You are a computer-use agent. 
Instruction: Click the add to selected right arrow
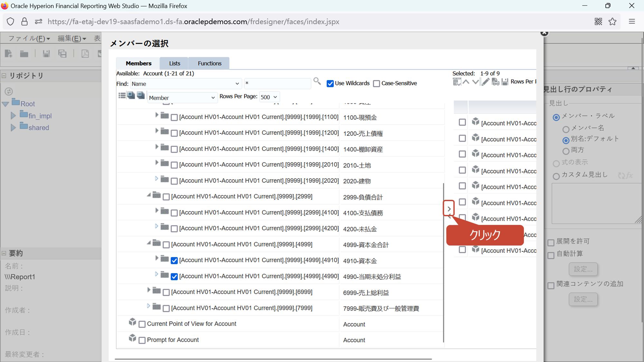tap(449, 209)
